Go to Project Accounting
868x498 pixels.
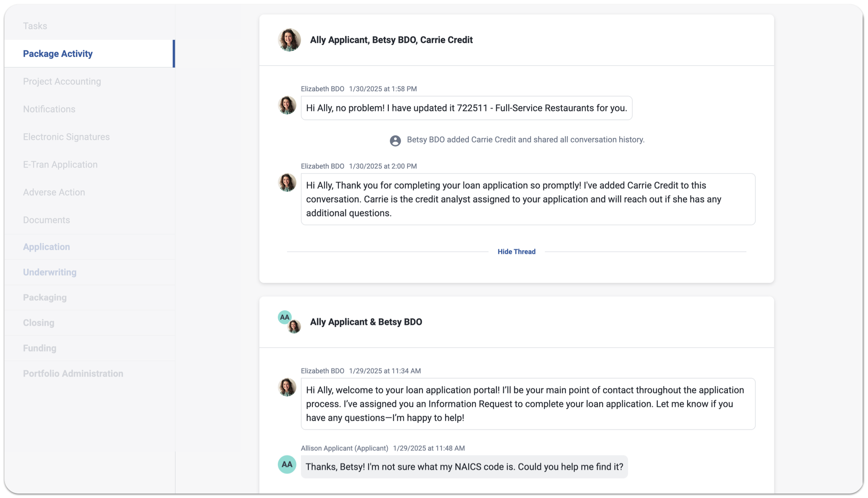(x=62, y=81)
